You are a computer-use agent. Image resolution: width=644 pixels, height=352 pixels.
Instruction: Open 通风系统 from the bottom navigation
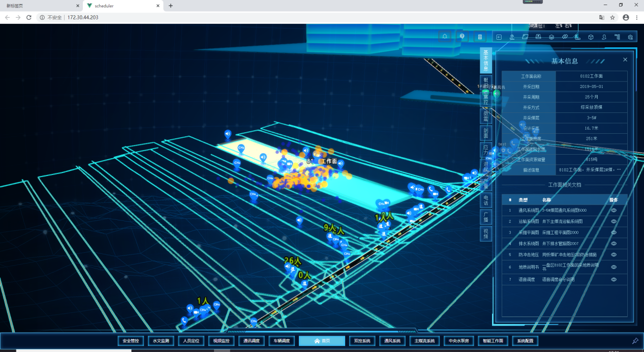coord(392,341)
